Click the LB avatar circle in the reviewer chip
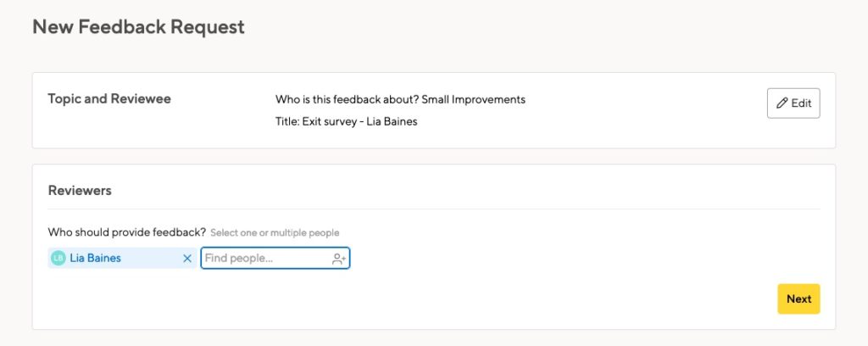The width and height of the screenshot is (868, 346). point(58,259)
